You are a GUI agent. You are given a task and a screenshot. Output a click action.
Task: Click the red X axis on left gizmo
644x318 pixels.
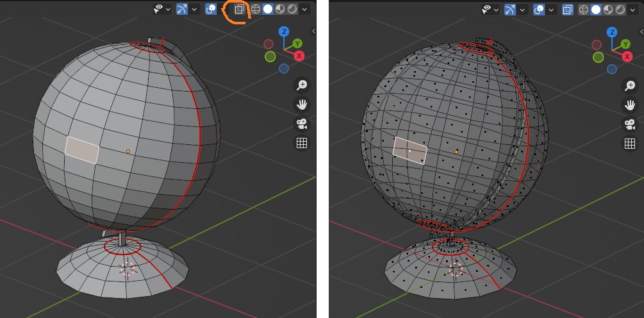(x=299, y=56)
